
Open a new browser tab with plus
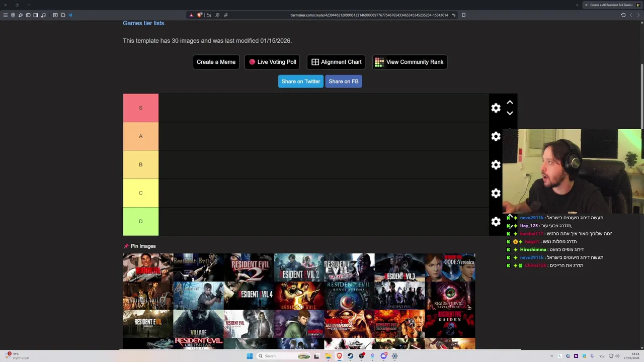577,5
